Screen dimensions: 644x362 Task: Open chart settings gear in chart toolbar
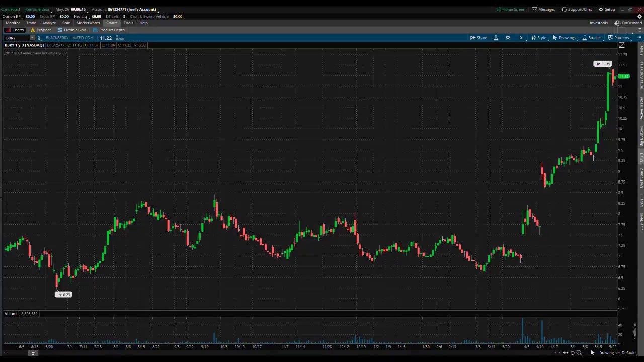coord(508,38)
